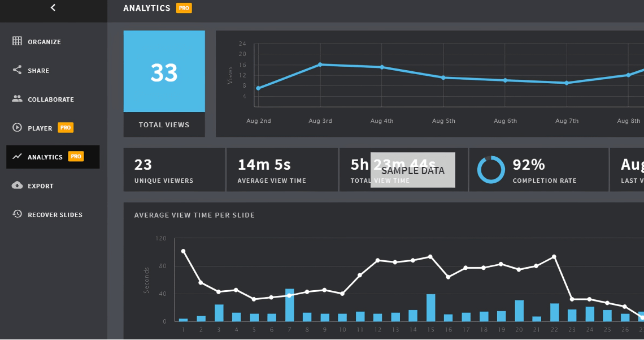The width and height of the screenshot is (644, 340).
Task: Click the Aug 6th axis label
Action: coord(505,121)
